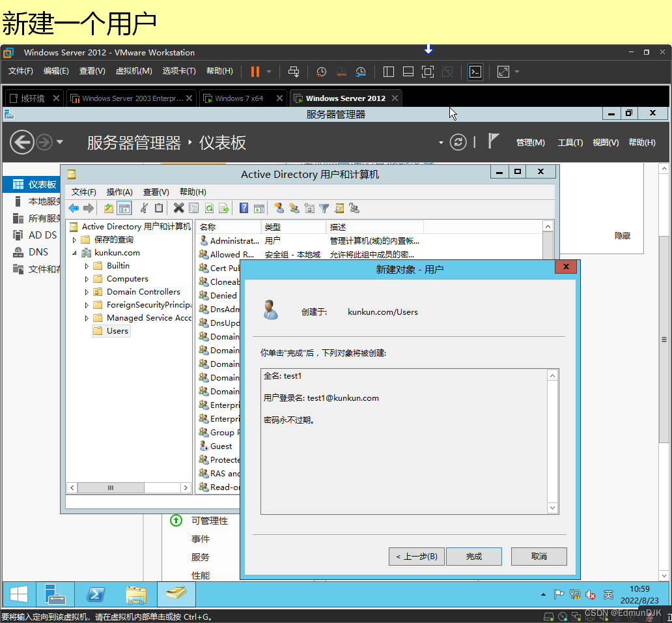The width and height of the screenshot is (672, 623).
Task: Switch to the 域环境 tab
Action: pos(33,98)
